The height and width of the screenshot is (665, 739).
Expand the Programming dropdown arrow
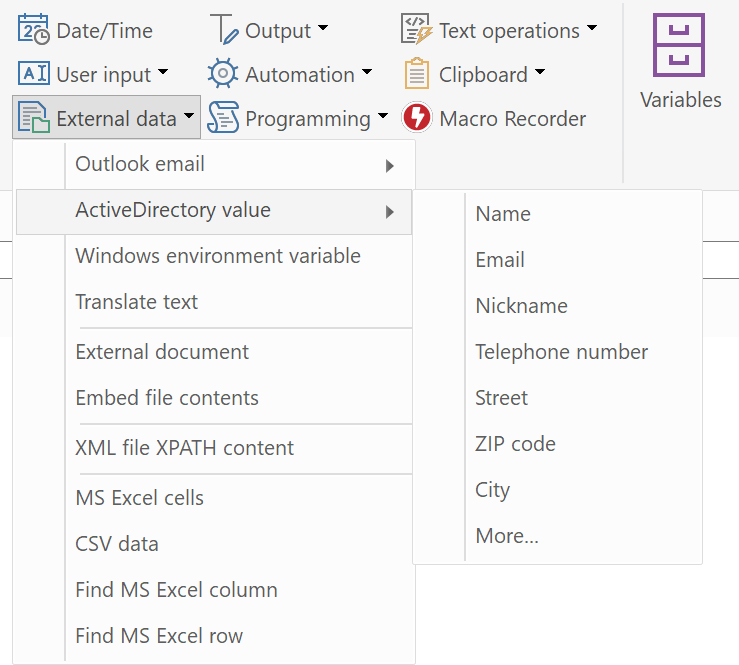click(x=383, y=115)
